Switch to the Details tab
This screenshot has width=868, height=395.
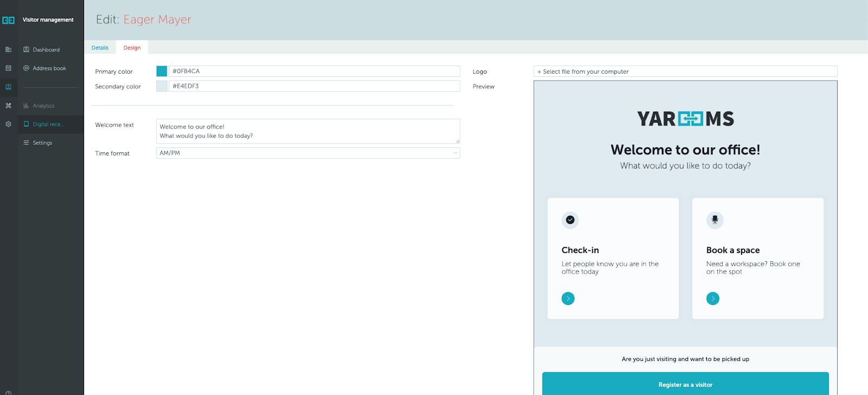pos(100,48)
